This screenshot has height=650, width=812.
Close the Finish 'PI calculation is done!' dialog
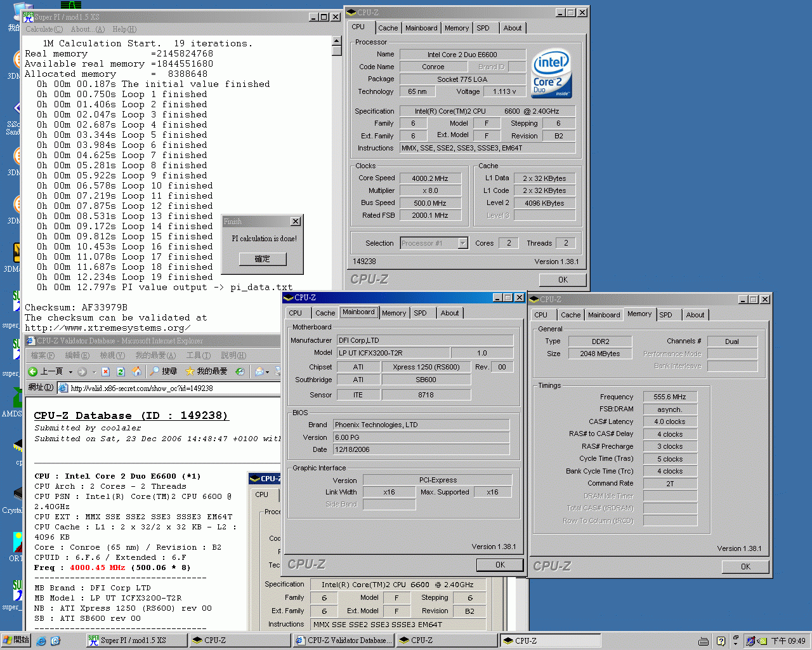tap(296, 222)
